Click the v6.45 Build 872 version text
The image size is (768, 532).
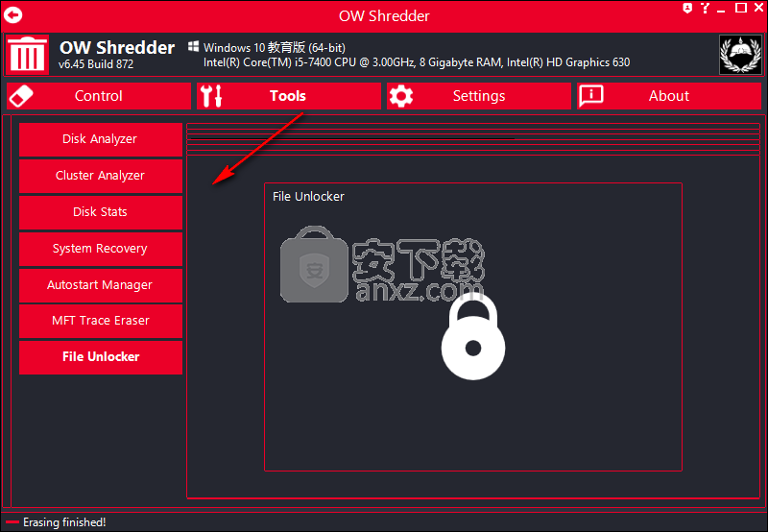pyautogui.click(x=96, y=64)
